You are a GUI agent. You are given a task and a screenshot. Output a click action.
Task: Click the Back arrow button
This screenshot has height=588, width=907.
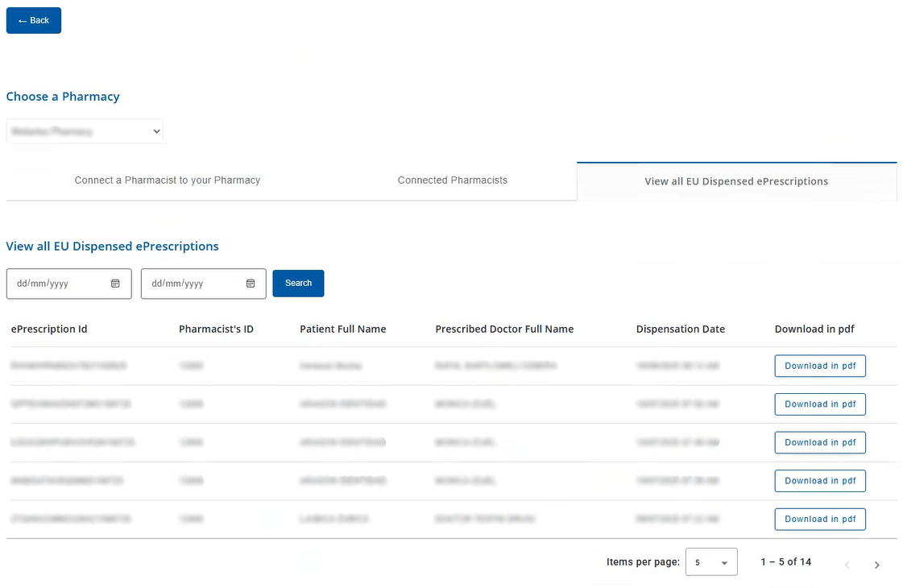pos(34,21)
